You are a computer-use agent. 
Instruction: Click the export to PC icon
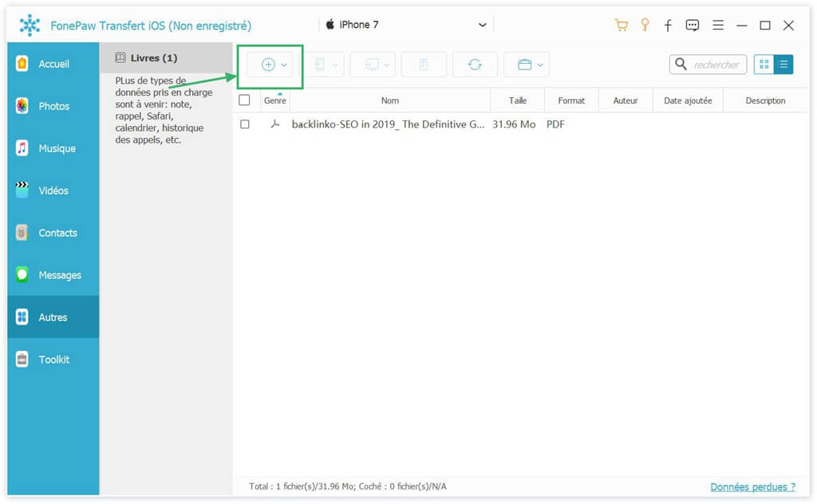372,65
